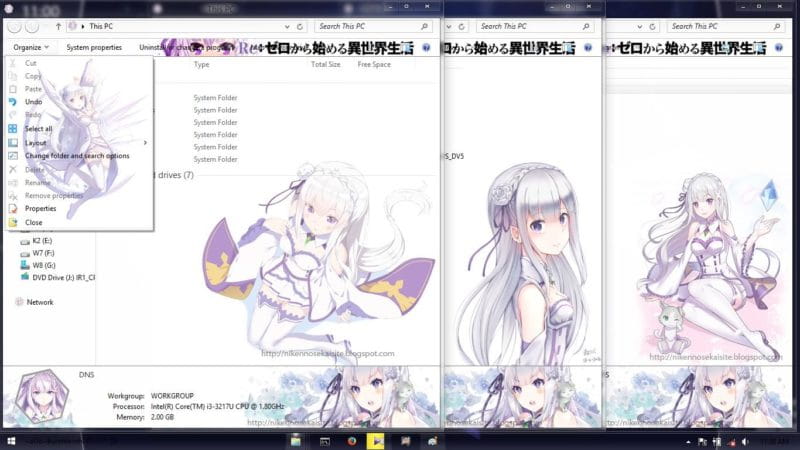This screenshot has height=450, width=800.
Task: Refresh the This PC window with address bar
Action: [300, 27]
